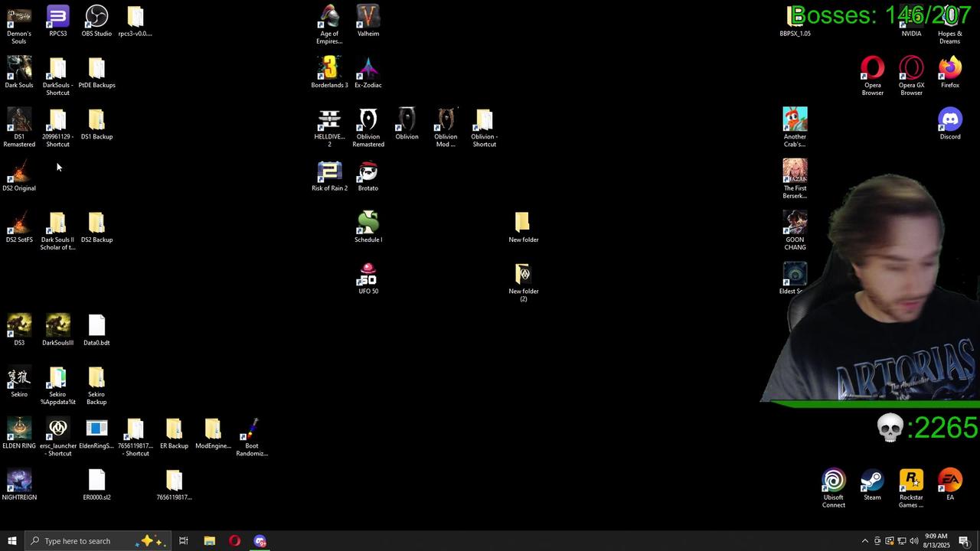This screenshot has height=551, width=980.
Task: Open the Windows Start menu
Action: (x=11, y=541)
